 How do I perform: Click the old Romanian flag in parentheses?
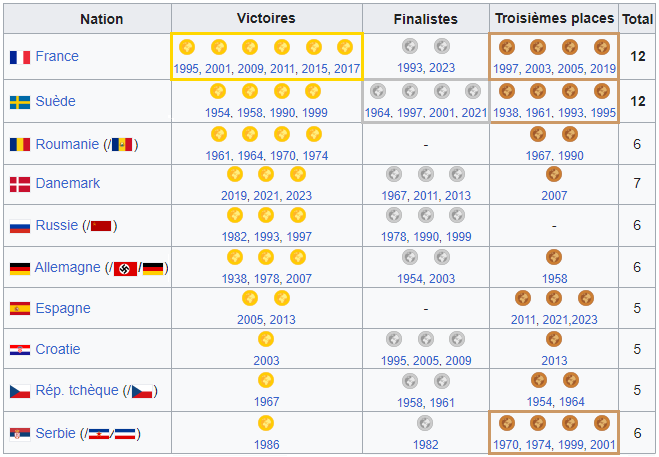pos(122,145)
